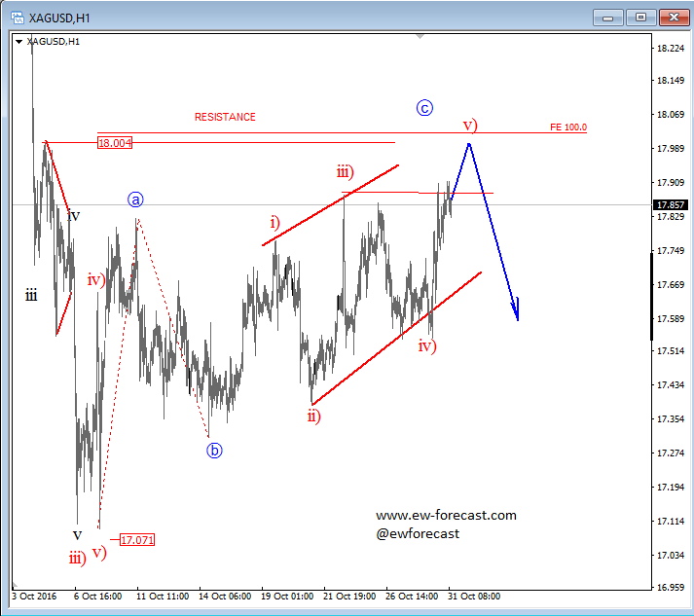Image resolution: width=694 pixels, height=616 pixels.
Task: Maximize the XAGUSD,H1 chart window
Action: point(640,17)
